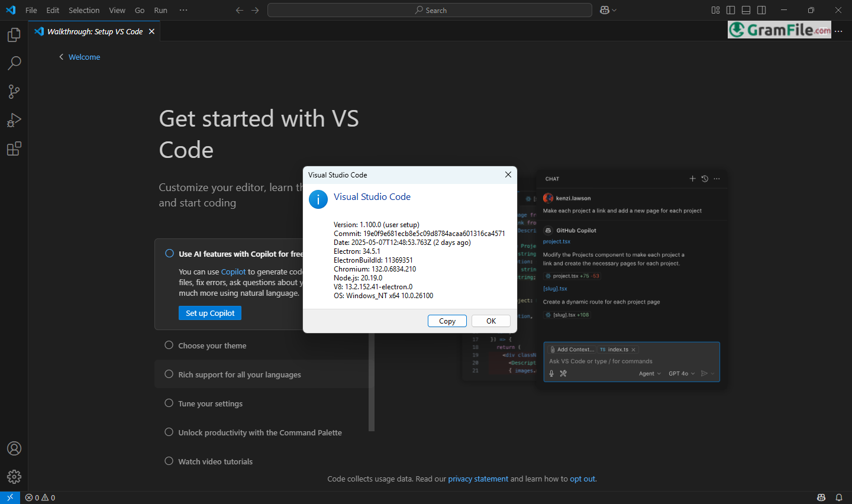Image resolution: width=852 pixels, height=504 pixels.
Task: Go forward with the navigation arrow
Action: pos(255,10)
